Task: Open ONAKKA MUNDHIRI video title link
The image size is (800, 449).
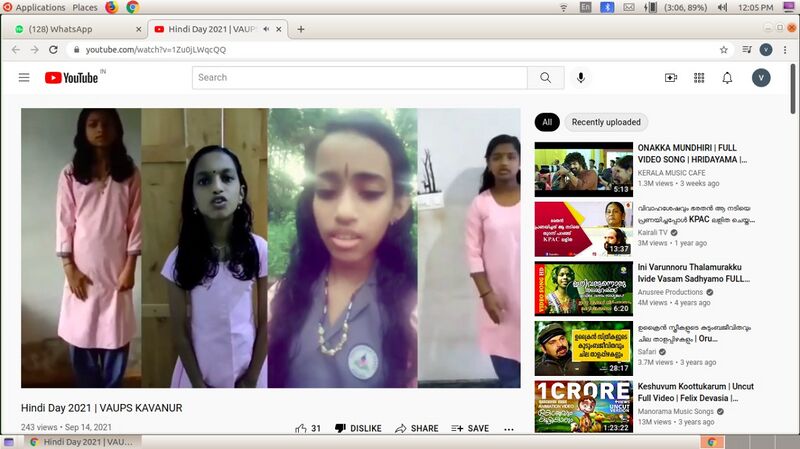Action: coord(692,154)
